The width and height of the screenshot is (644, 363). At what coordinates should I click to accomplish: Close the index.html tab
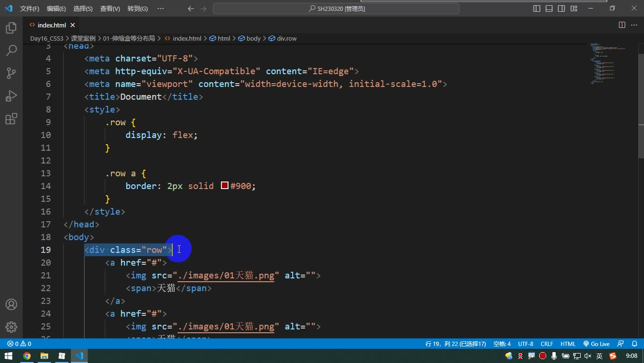(73, 25)
